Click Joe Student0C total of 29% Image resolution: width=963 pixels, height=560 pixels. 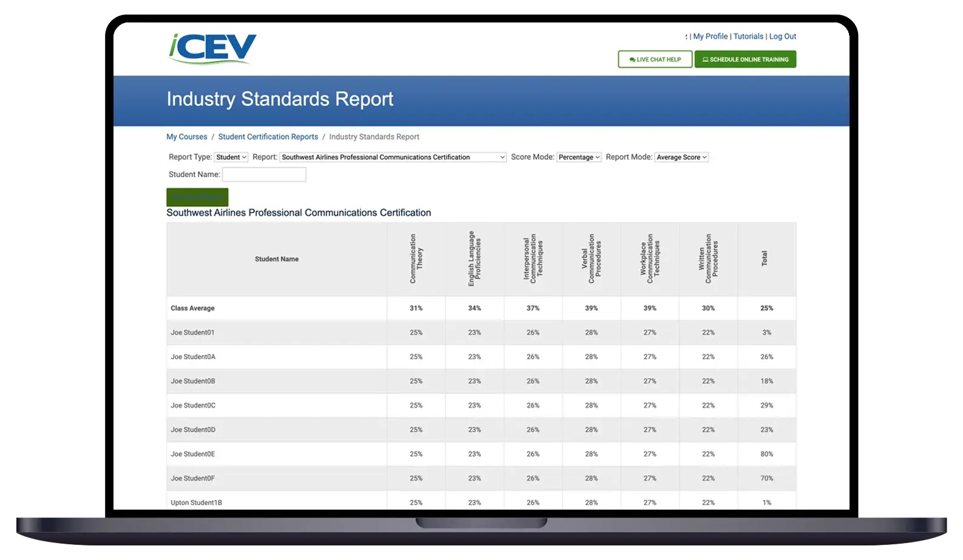(x=767, y=405)
